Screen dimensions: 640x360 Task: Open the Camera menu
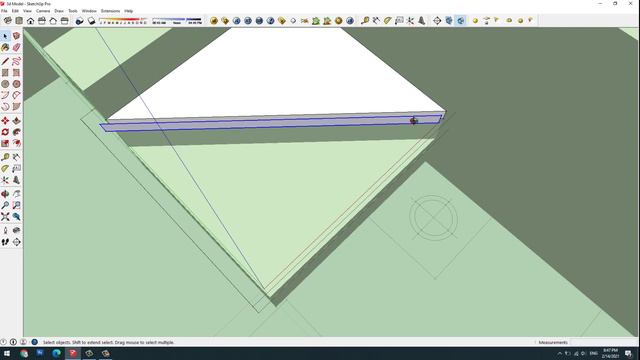[x=43, y=11]
